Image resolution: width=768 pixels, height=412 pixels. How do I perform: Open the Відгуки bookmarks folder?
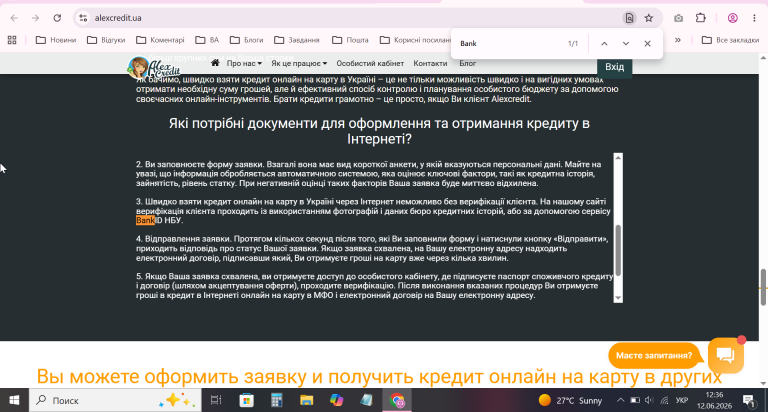(106, 40)
